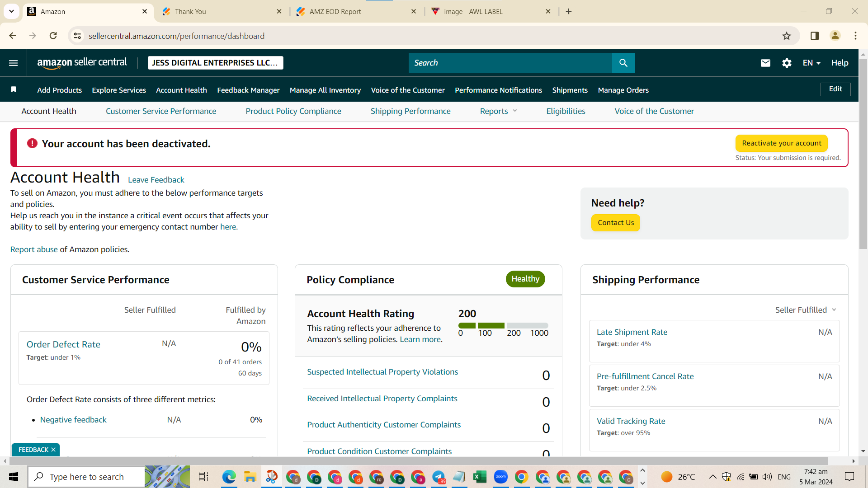Show hidden system tray icons
The height and width of the screenshot is (488, 868).
(x=712, y=477)
